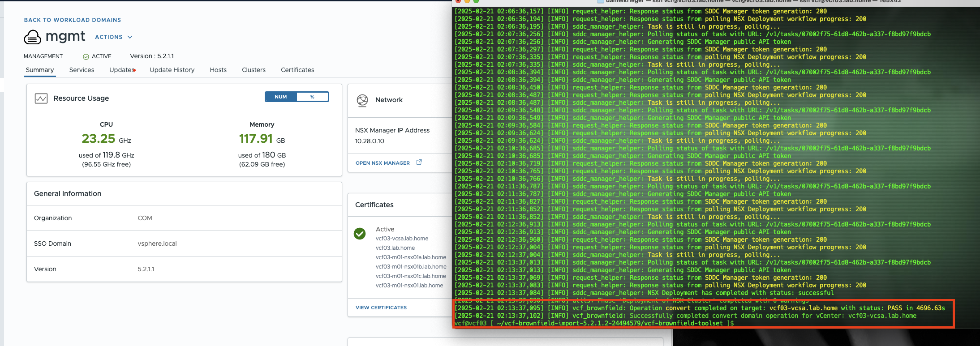Switch to the Update History tab
Screen dimensions: 980x346
pos(172,70)
